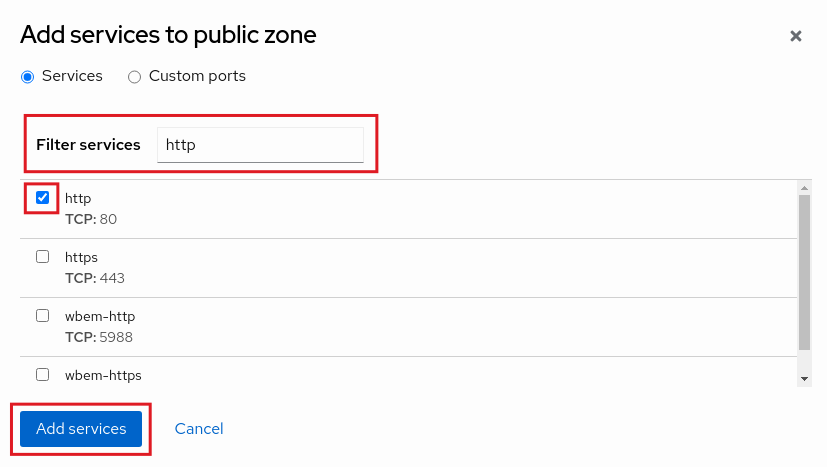This screenshot has height=467, width=827.
Task: Uncheck the http service checkbox
Action: tap(42, 198)
